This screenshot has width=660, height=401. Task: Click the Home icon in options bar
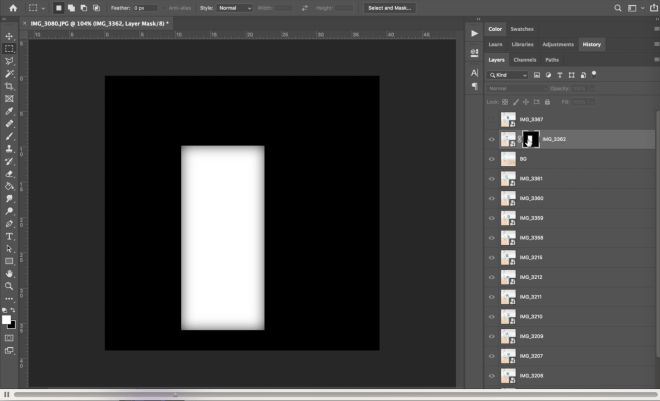click(x=13, y=8)
